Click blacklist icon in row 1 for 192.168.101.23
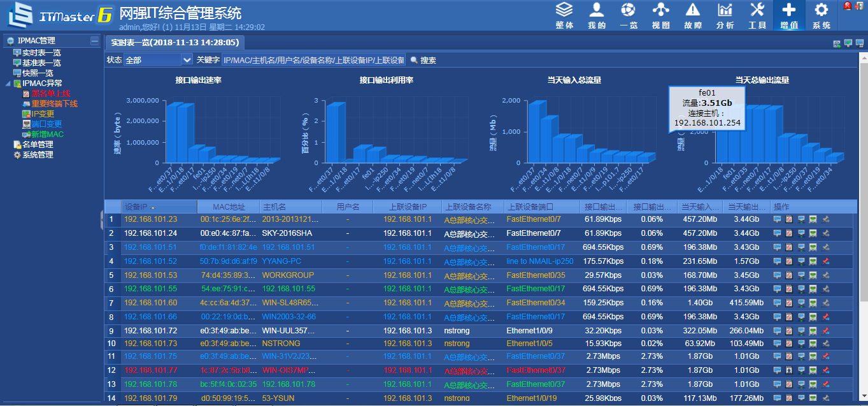Image resolution: width=868 pixels, height=406 pixels. pyautogui.click(x=789, y=219)
